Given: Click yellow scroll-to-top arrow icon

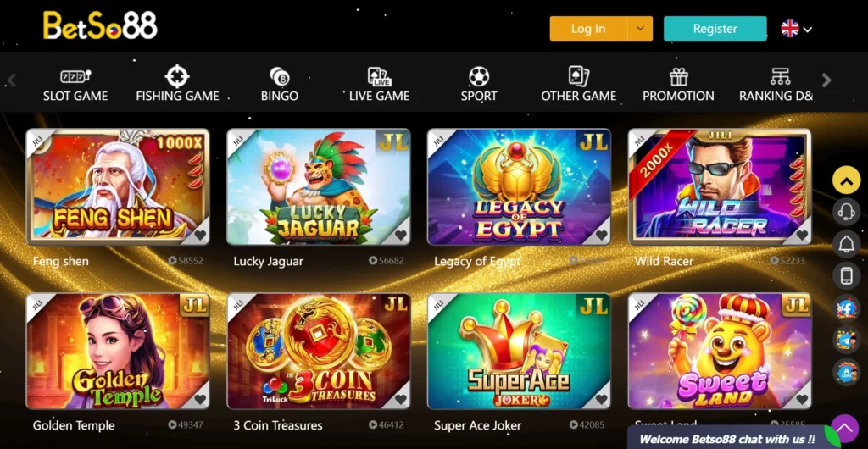Looking at the screenshot, I should 847,180.
